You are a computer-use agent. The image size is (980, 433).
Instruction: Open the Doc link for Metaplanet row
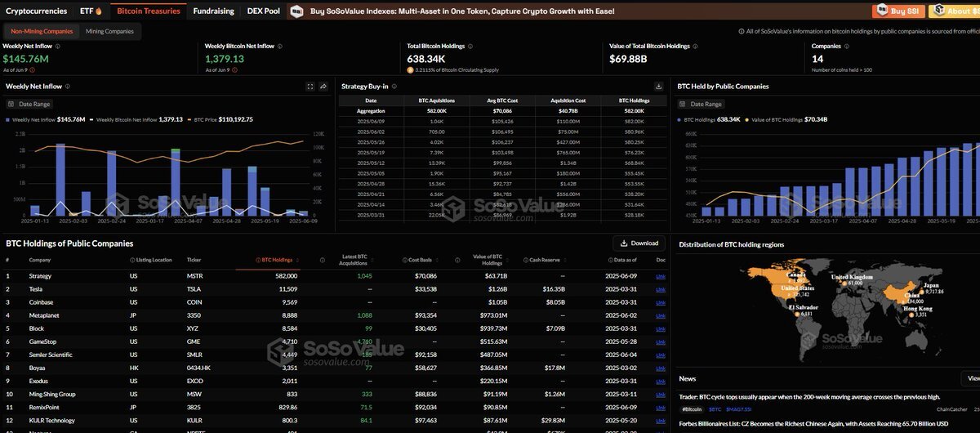[x=661, y=315]
